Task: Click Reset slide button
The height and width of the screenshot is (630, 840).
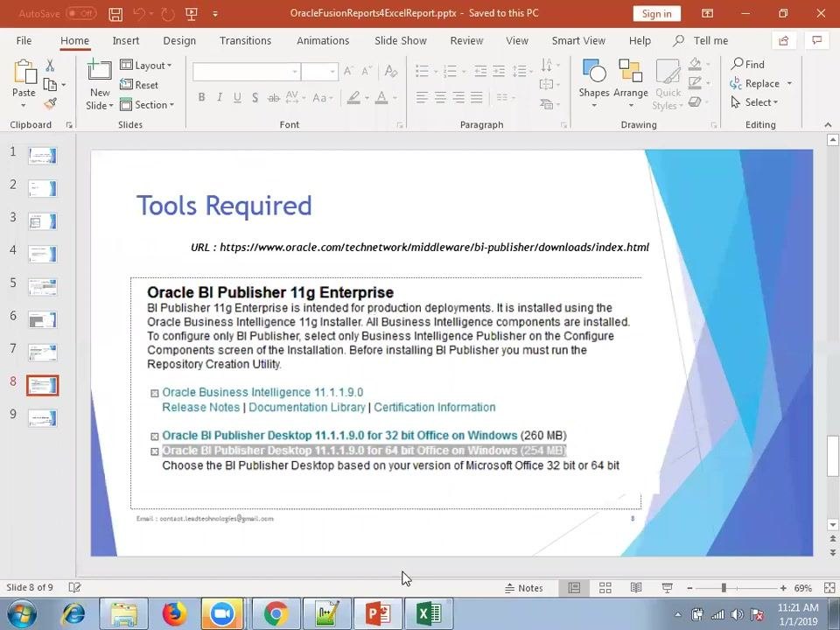Action: tap(139, 85)
